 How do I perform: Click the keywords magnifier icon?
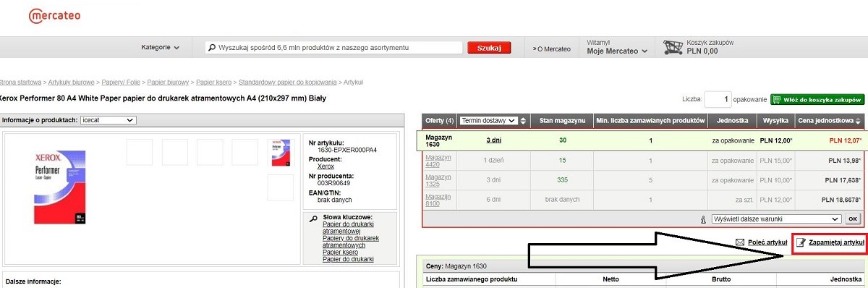(x=312, y=219)
